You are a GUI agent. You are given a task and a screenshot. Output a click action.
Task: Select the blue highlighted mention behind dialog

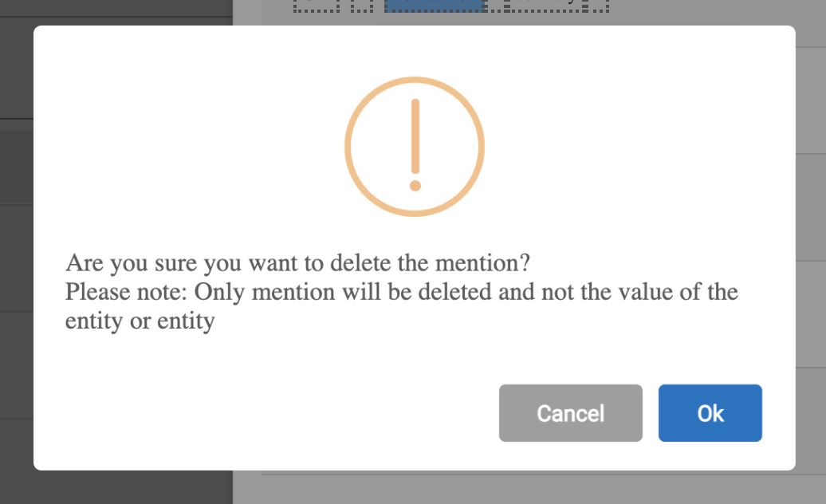pyautogui.click(x=435, y=6)
